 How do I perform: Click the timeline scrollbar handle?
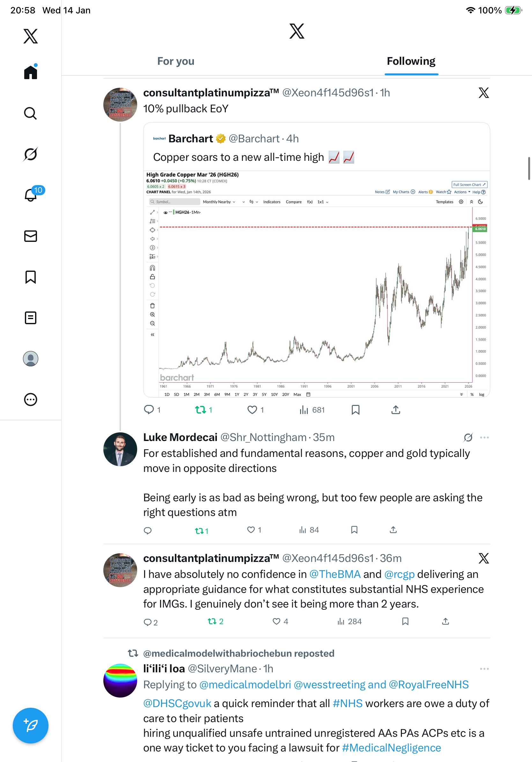(x=529, y=168)
